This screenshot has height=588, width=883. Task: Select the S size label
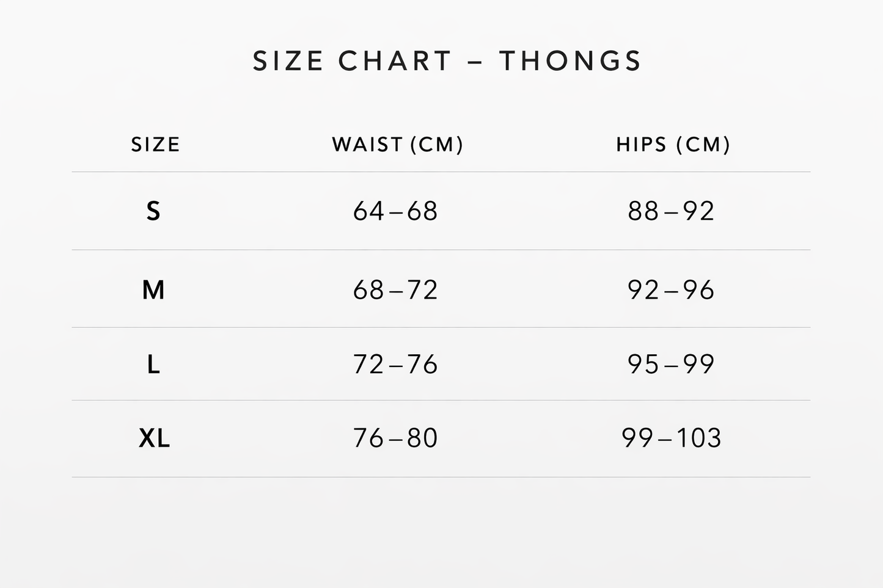click(153, 211)
